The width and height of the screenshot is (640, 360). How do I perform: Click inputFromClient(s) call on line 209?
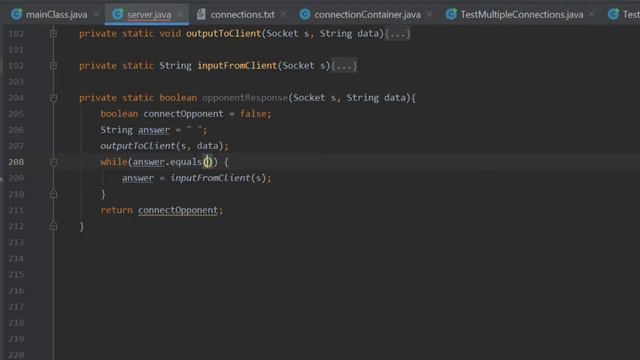[x=218, y=178]
